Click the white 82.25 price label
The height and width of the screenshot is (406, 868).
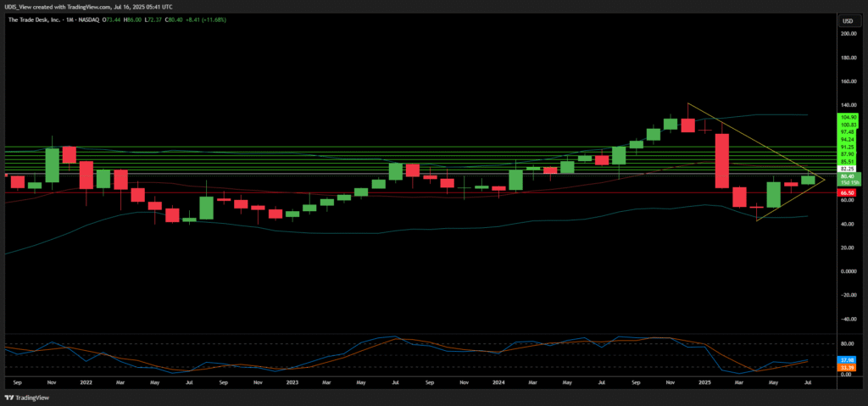point(847,169)
